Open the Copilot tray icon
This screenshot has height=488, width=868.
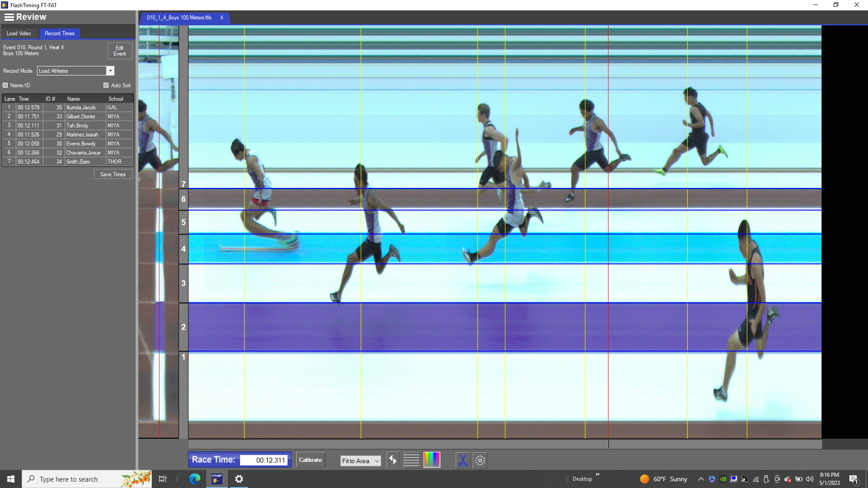(712, 479)
